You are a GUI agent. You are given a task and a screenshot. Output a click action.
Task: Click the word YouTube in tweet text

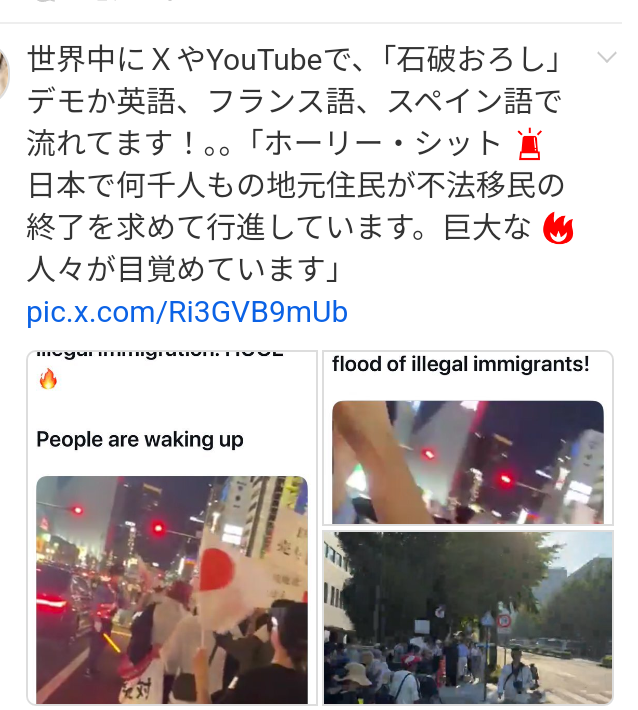click(x=264, y=59)
